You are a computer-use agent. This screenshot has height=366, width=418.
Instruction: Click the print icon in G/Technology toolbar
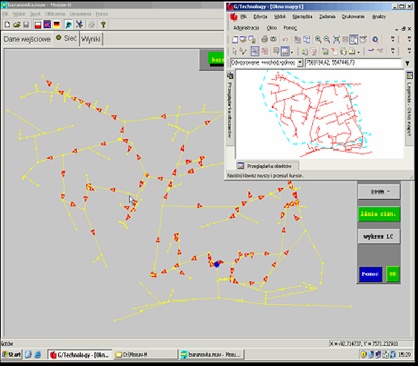pyautogui.click(x=264, y=39)
